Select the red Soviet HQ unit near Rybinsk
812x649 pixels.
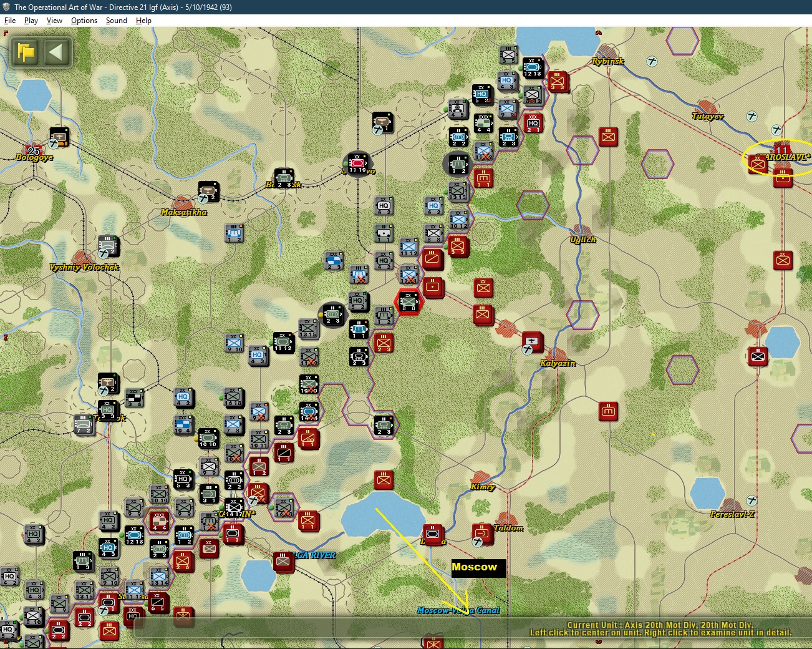pyautogui.click(x=533, y=124)
